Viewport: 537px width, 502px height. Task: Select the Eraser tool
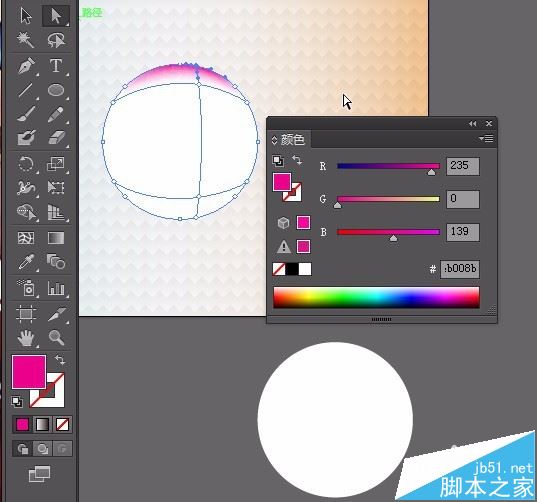pyautogui.click(x=56, y=138)
